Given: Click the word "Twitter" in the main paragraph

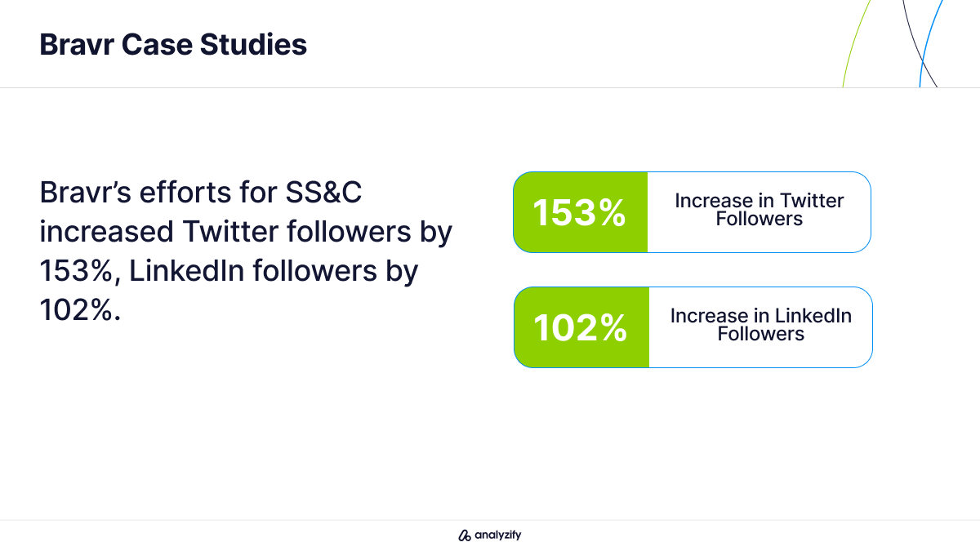Looking at the screenshot, I should [229, 232].
